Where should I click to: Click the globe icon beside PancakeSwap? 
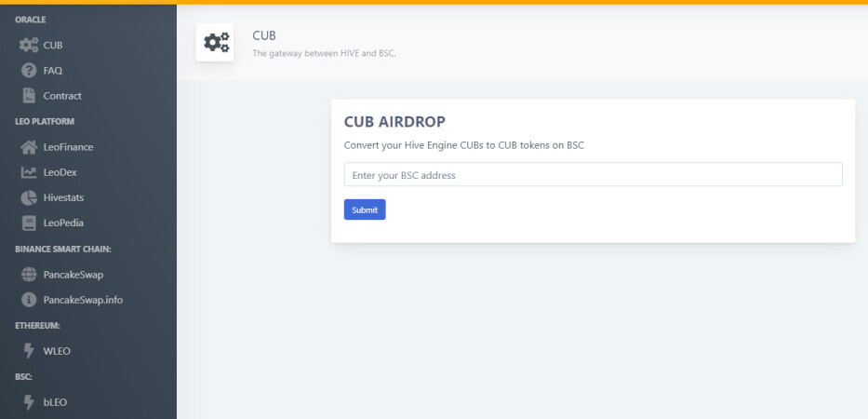click(x=29, y=275)
